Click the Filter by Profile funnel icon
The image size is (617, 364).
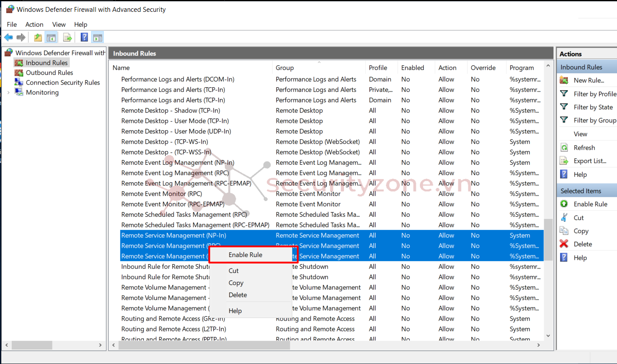coord(564,94)
